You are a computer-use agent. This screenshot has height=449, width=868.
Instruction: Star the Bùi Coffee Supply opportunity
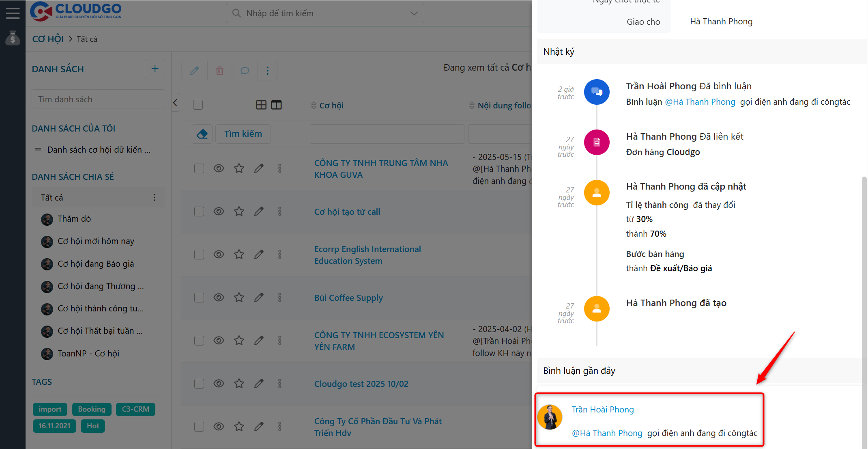pyautogui.click(x=239, y=298)
